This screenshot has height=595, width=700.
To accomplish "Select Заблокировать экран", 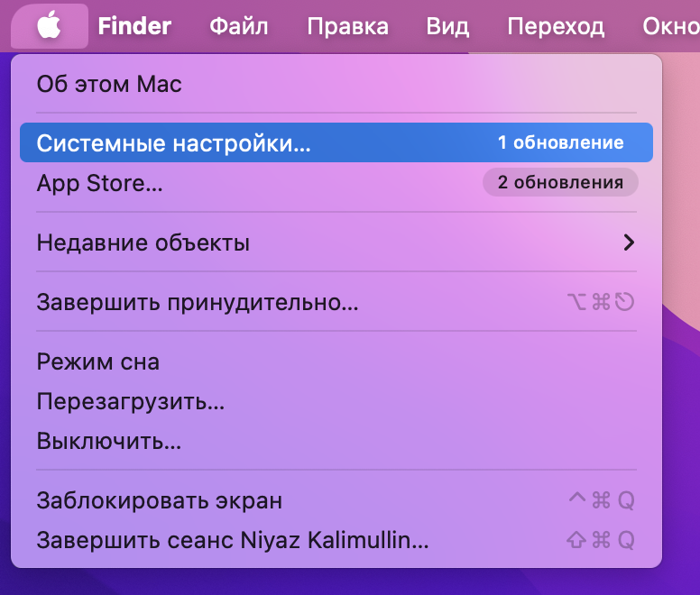I will 160,500.
